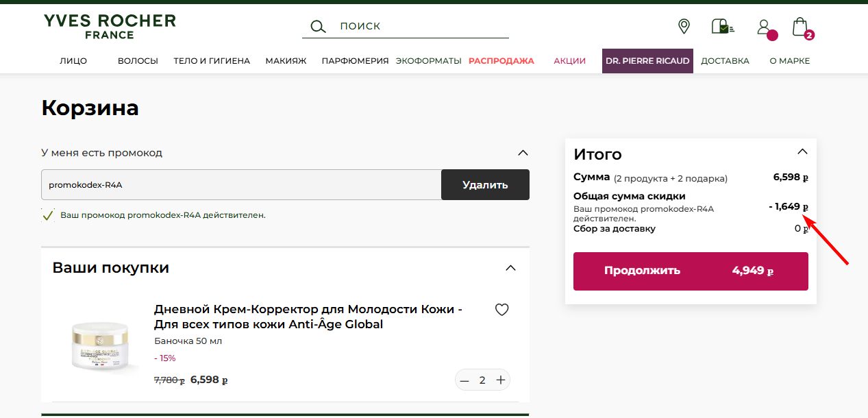Open the РАСПРОДАЖА menu item

click(x=501, y=60)
